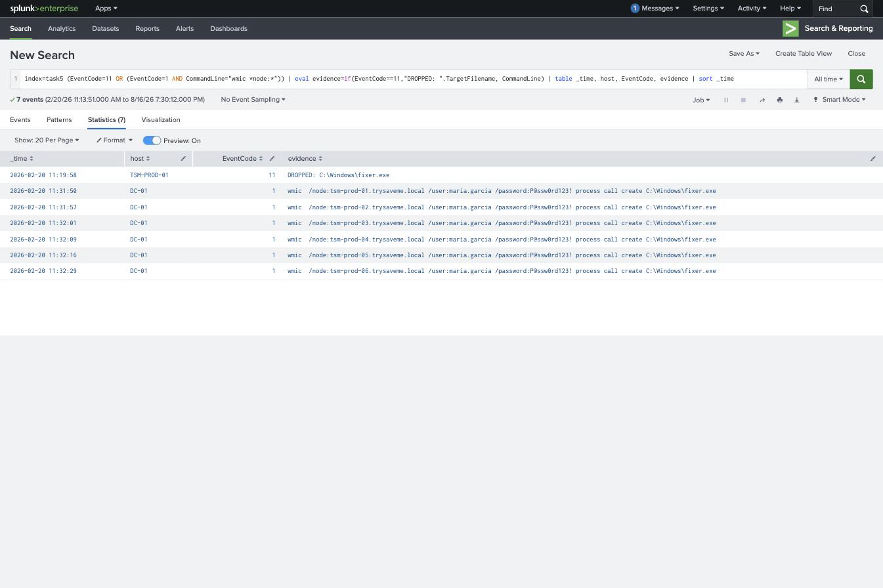Screen dimensions: 883x588
Task: Click the wmic tsm-prod-03 evidence cell
Action: pos(502,223)
